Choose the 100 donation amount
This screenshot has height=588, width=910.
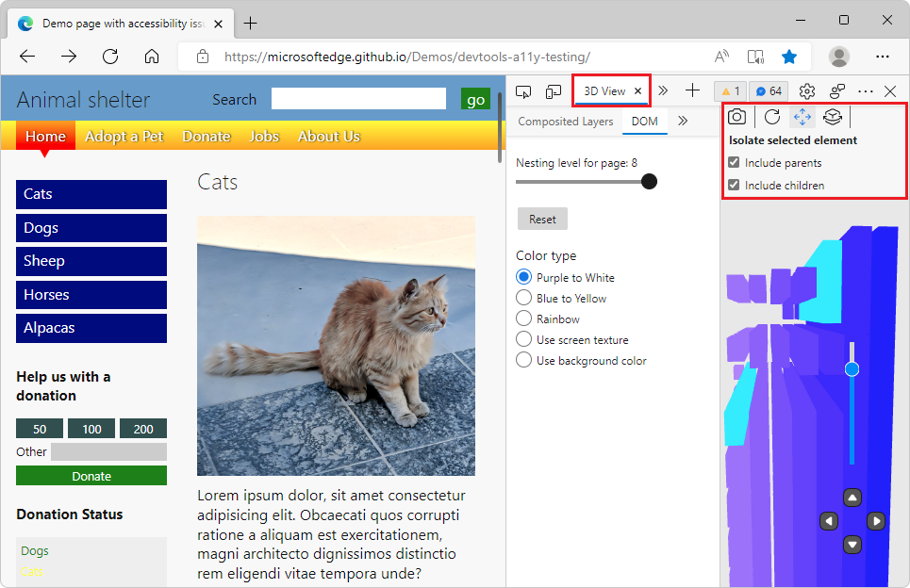coord(91,429)
